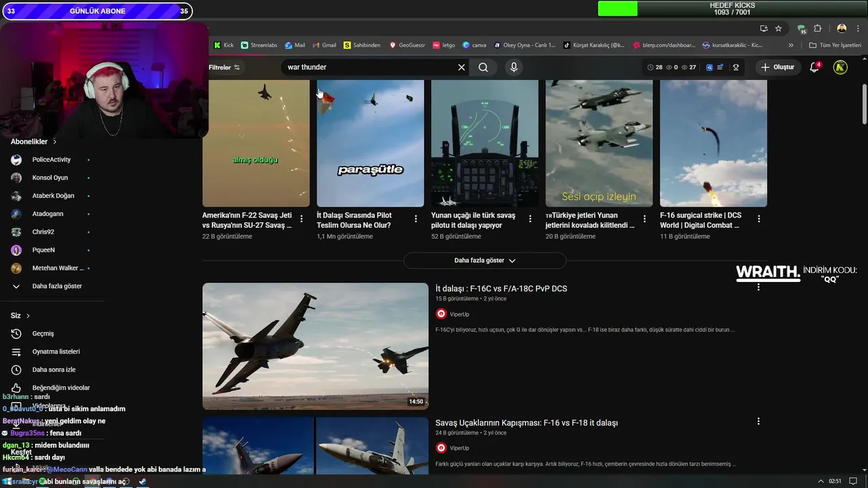
Task: Click the 02:51 taskbar clock
Action: 835,481
